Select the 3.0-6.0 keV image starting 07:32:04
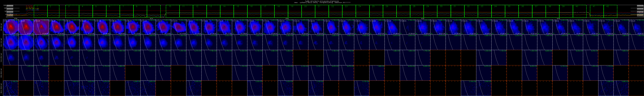 469,27
